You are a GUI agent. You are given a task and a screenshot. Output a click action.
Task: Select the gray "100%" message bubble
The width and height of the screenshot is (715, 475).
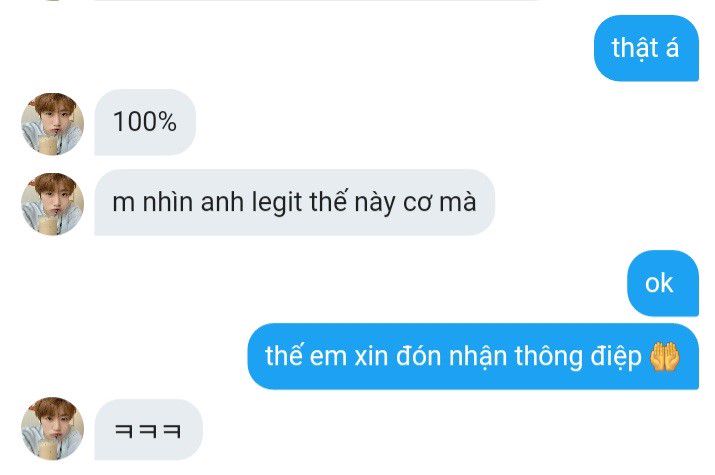[x=145, y=122]
